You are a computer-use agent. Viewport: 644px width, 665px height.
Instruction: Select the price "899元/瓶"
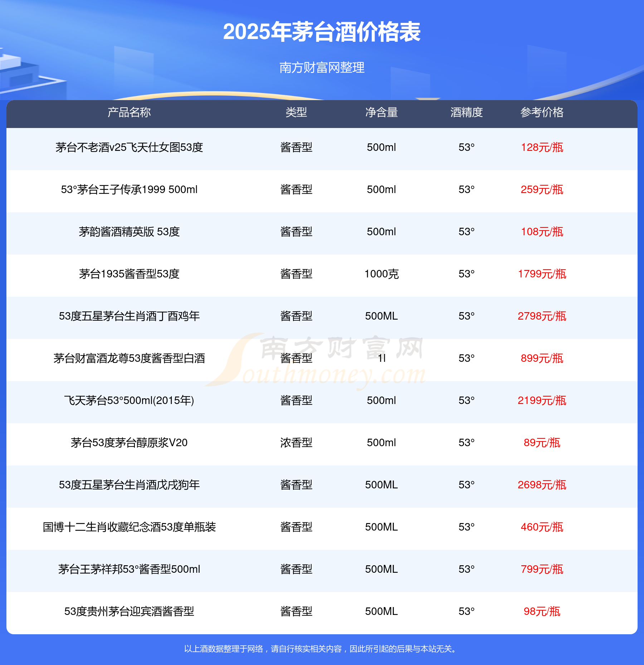pos(542,358)
